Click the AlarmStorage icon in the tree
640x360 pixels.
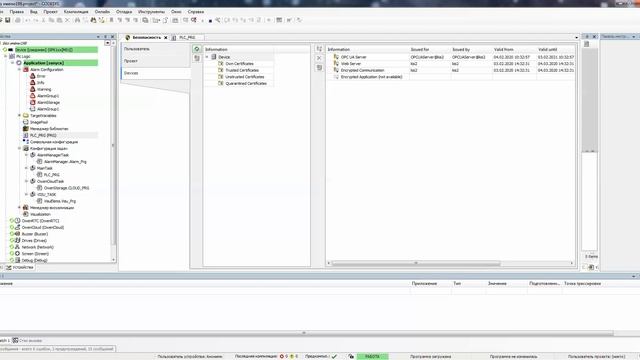[x=33, y=102]
